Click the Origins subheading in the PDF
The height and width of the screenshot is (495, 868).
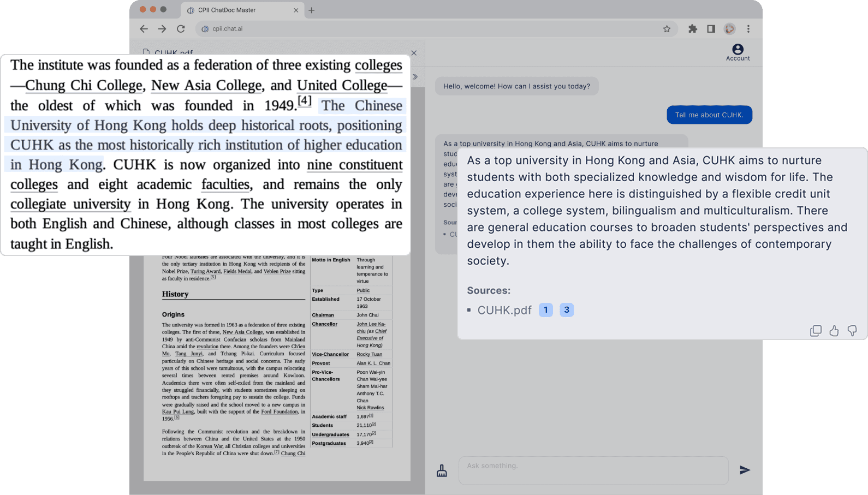pyautogui.click(x=173, y=314)
